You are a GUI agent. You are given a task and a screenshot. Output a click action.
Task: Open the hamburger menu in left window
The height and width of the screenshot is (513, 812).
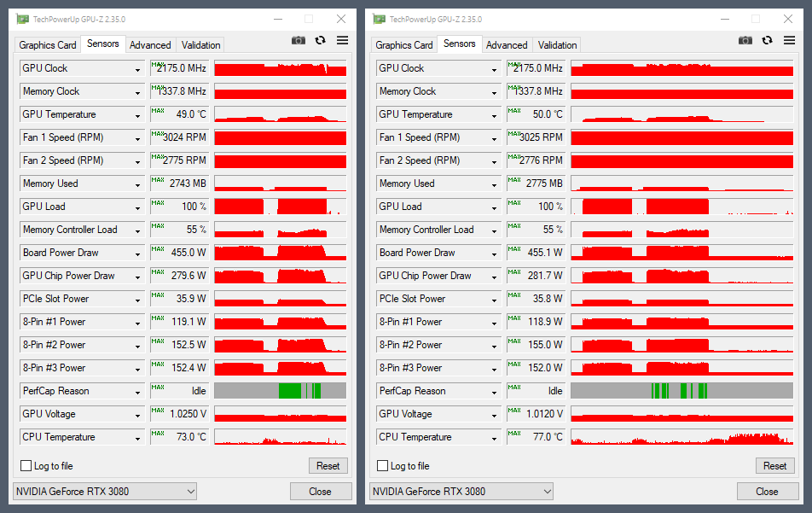(342, 40)
